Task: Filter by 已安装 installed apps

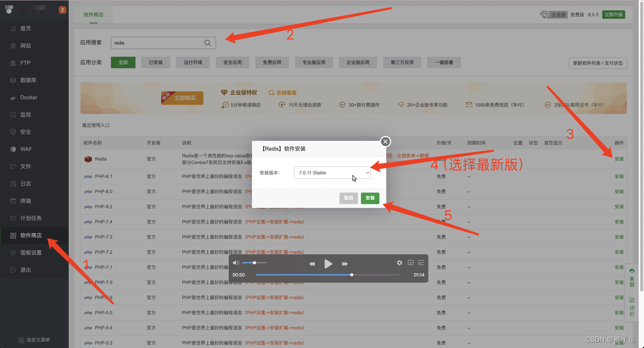Action: click(x=156, y=62)
